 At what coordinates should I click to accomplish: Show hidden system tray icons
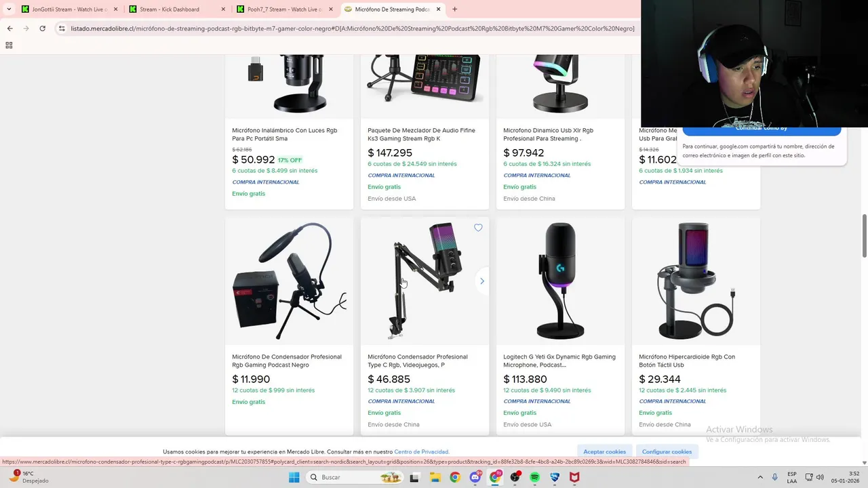tap(759, 477)
